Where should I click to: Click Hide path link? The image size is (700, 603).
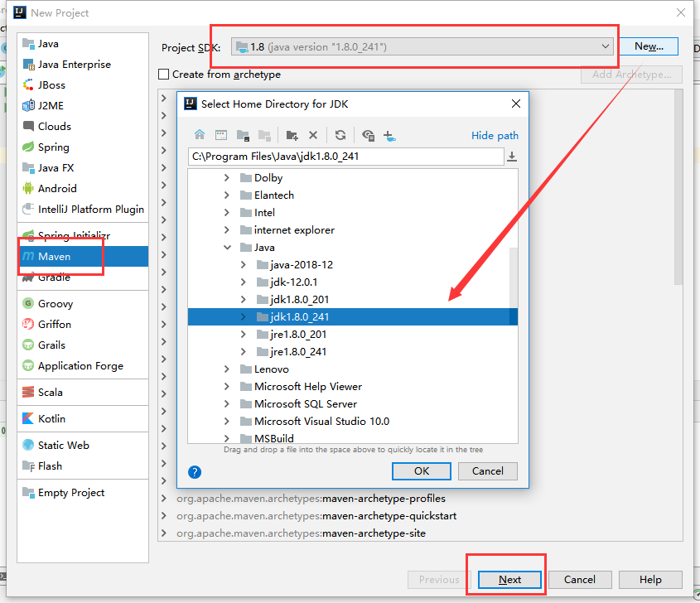495,135
